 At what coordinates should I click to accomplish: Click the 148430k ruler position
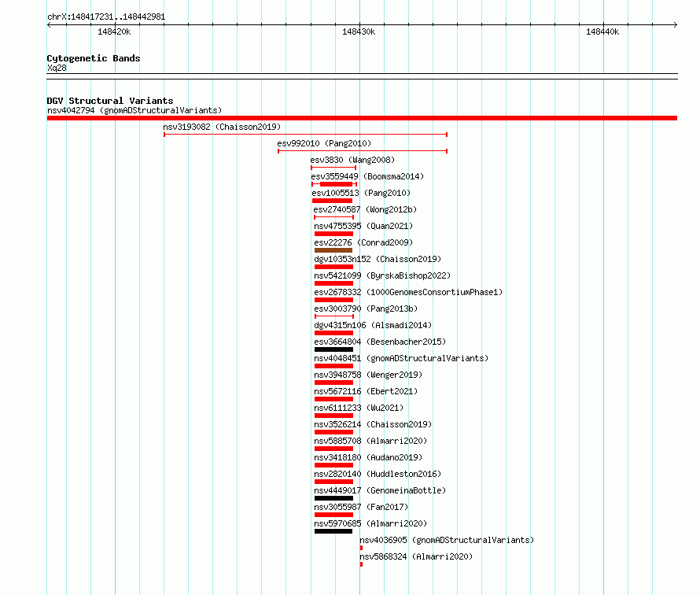(359, 31)
